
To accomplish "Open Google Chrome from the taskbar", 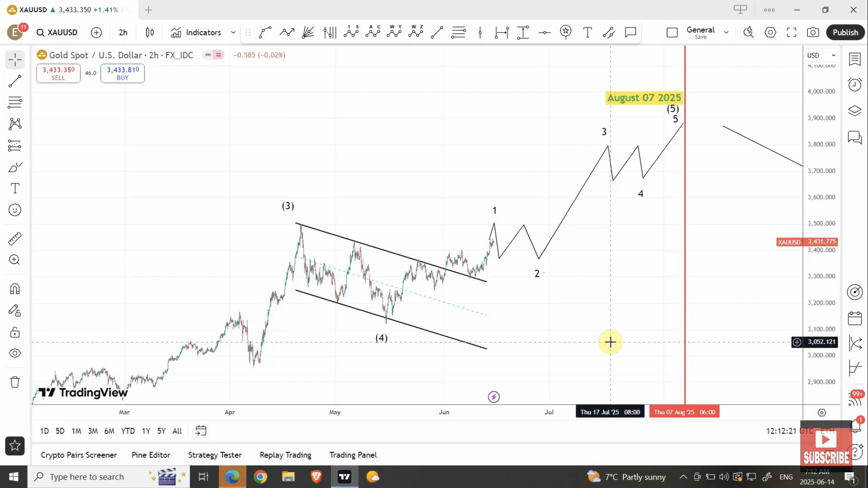I will tap(260, 477).
